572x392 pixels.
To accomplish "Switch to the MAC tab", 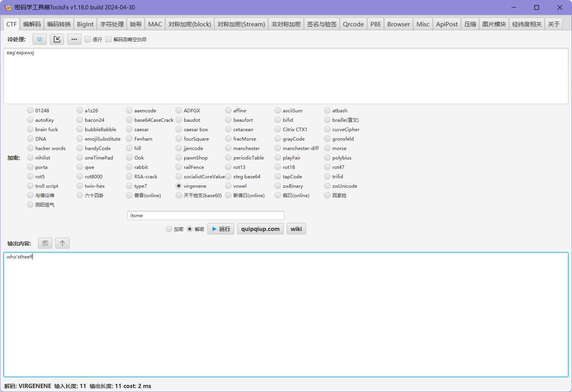I will (155, 24).
